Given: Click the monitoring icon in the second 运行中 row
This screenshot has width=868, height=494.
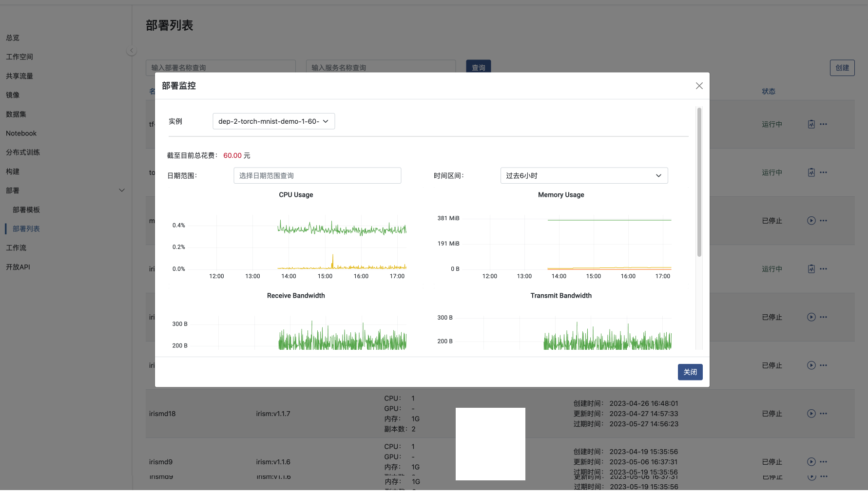Looking at the screenshot, I should tap(811, 172).
